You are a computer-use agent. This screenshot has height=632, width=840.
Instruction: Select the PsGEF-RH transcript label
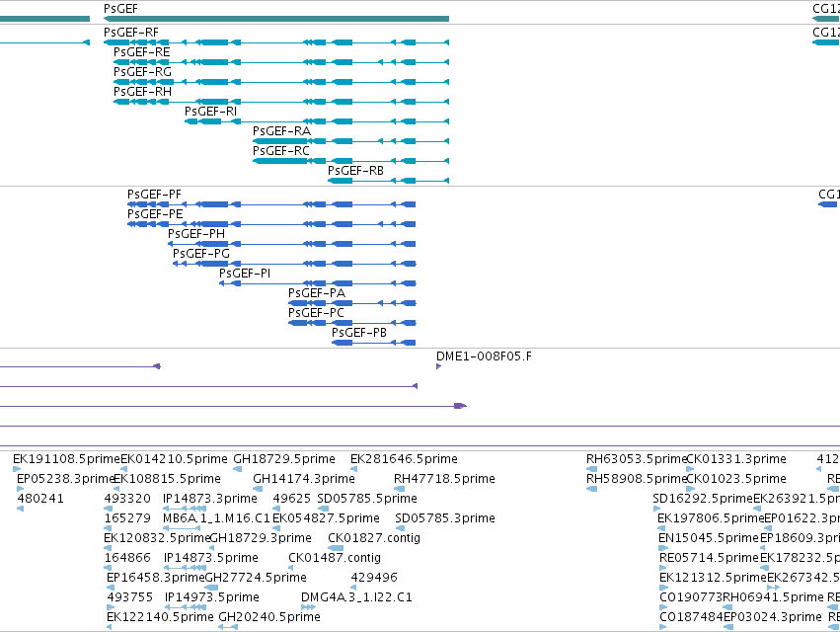click(142, 92)
